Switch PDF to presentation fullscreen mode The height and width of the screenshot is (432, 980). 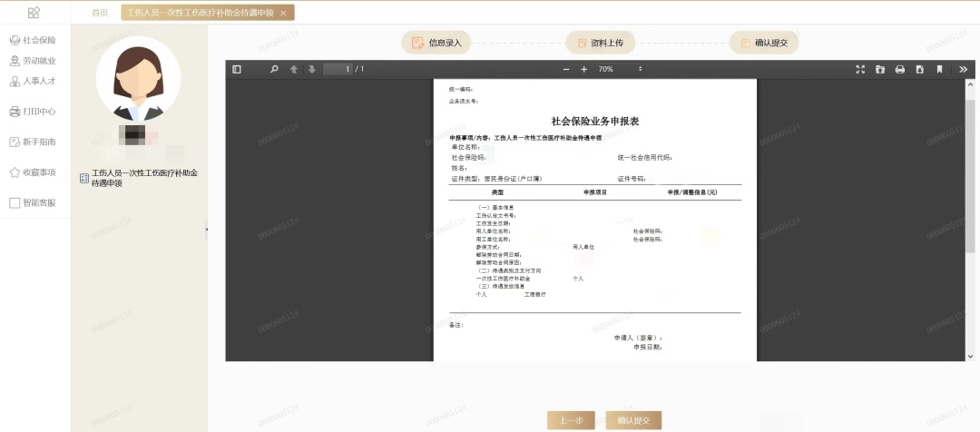point(860,69)
